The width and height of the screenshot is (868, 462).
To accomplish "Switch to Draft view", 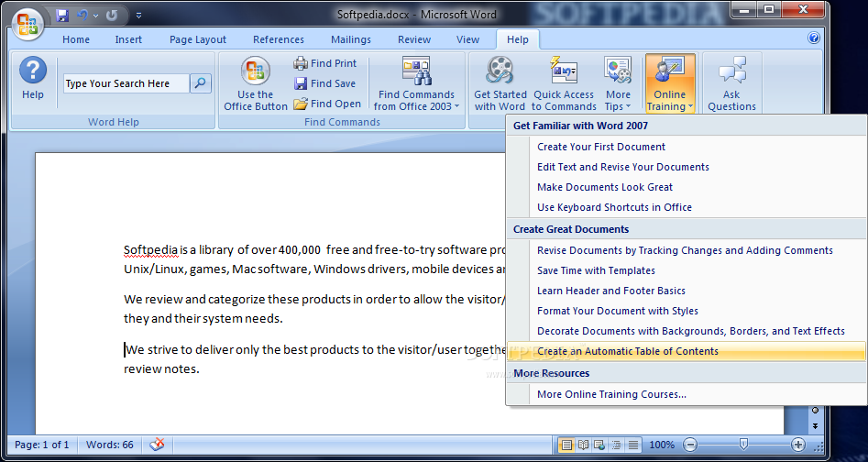I will (x=633, y=445).
